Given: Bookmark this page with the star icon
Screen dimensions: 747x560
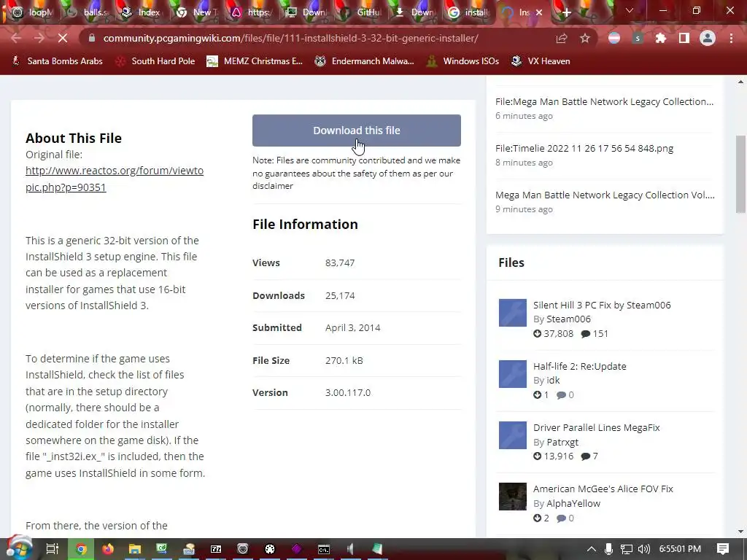Looking at the screenshot, I should pyautogui.click(x=584, y=38).
